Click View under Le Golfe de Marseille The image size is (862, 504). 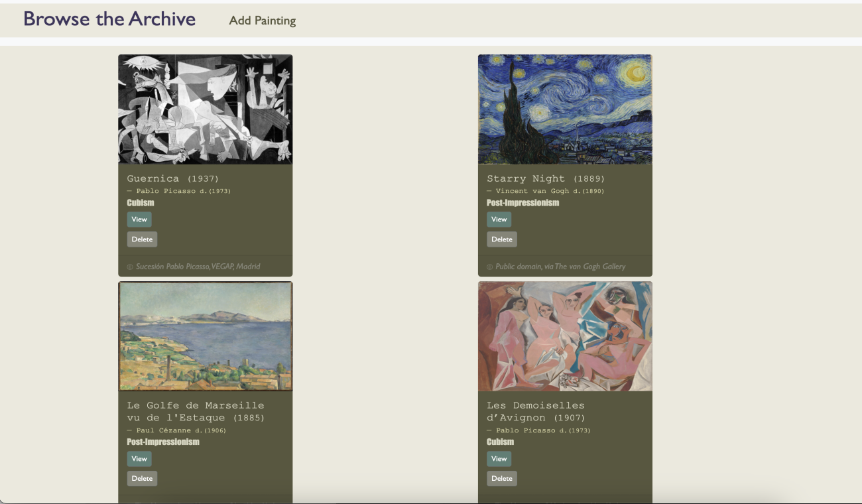(139, 459)
